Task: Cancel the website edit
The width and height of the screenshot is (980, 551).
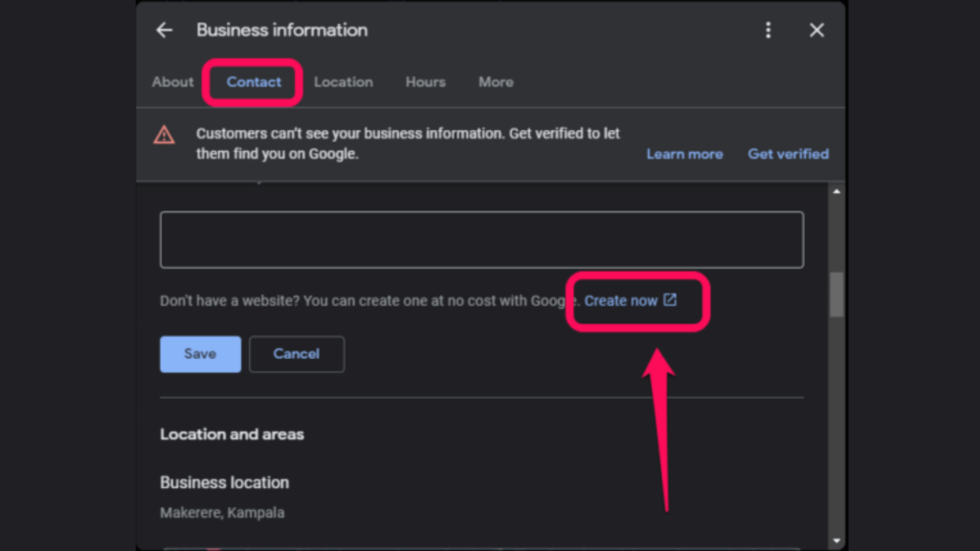Action: pyautogui.click(x=297, y=354)
